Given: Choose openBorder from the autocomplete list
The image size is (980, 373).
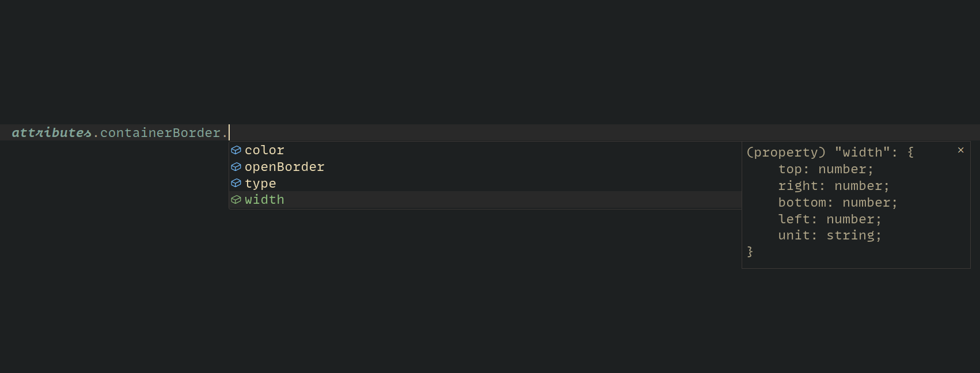Looking at the screenshot, I should point(284,167).
